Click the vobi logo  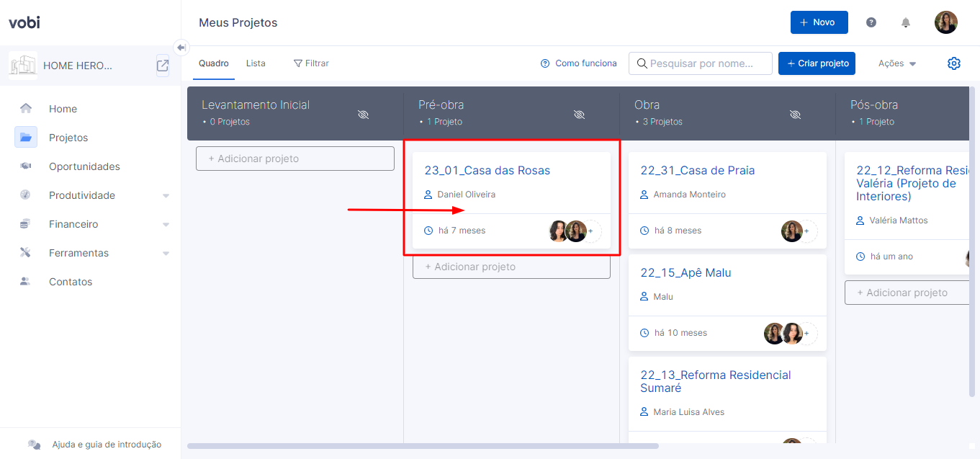click(24, 22)
